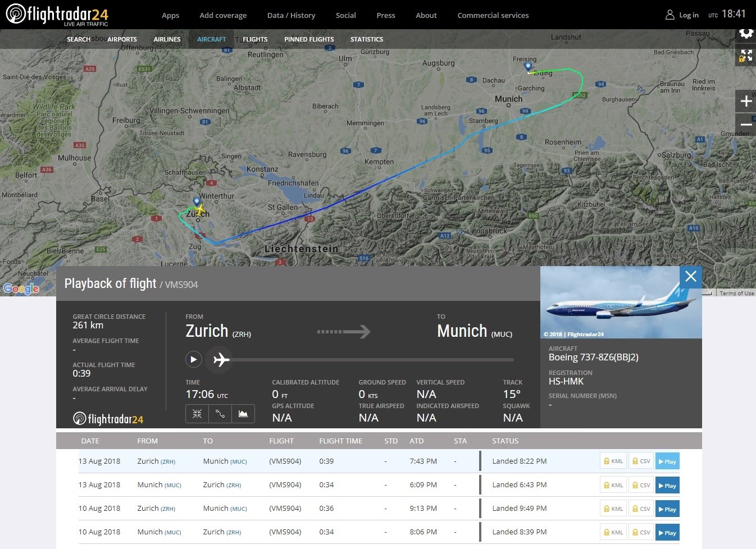Image resolution: width=756 pixels, height=549 pixels.
Task: Play the 7:43 PM Zurich–Munich flight
Action: tap(667, 461)
